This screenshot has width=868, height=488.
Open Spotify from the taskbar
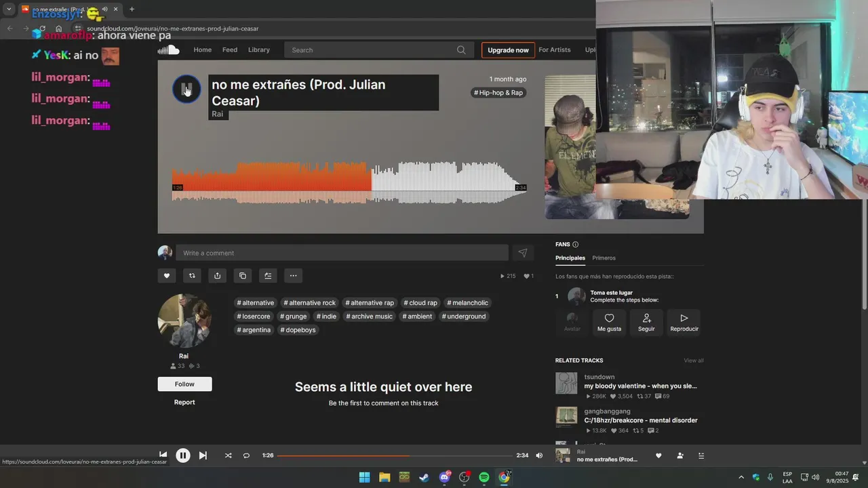[484, 477]
